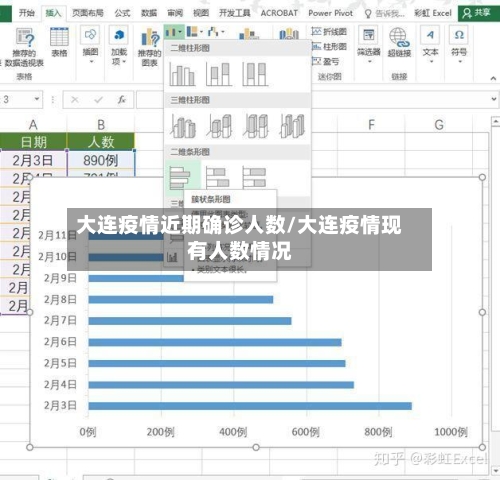Click the waterfall chart insert icon
The height and width of the screenshot is (480, 500).
click(x=213, y=32)
